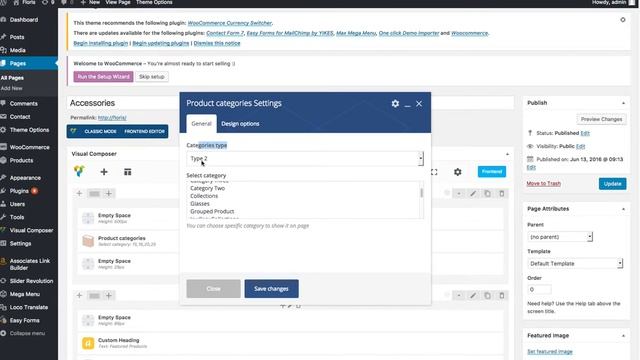Viewport: 640px width, 360px height.
Task: Click the Visual Composer logo icon
Action: click(79, 171)
